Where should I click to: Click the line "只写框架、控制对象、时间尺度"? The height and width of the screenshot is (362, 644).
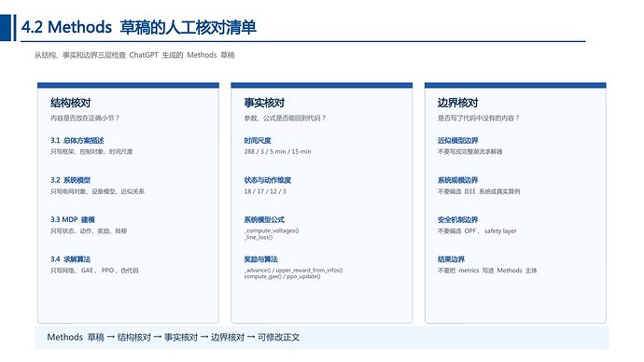click(x=91, y=151)
